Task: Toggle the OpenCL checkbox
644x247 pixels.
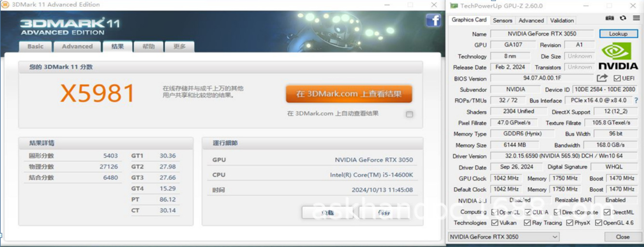Action: 495,212
